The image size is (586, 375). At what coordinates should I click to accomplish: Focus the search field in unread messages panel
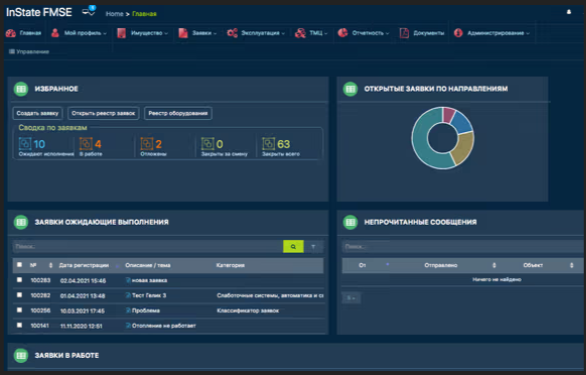point(463,246)
